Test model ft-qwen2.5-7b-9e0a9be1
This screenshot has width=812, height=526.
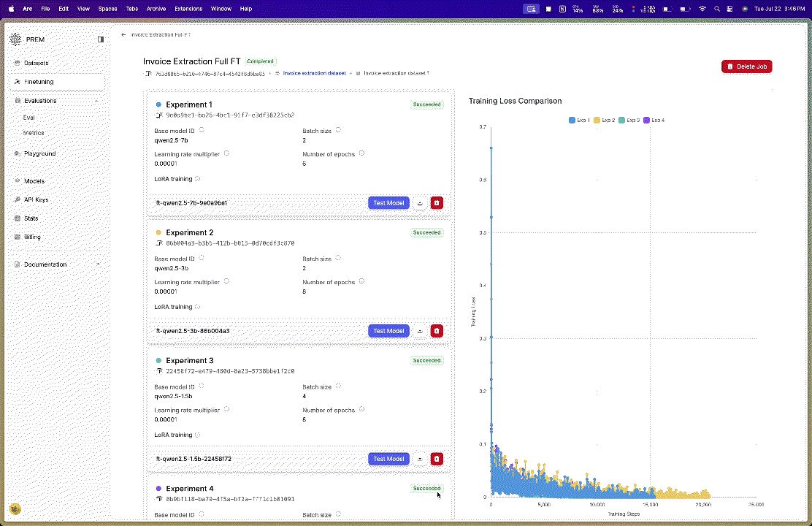coord(388,203)
